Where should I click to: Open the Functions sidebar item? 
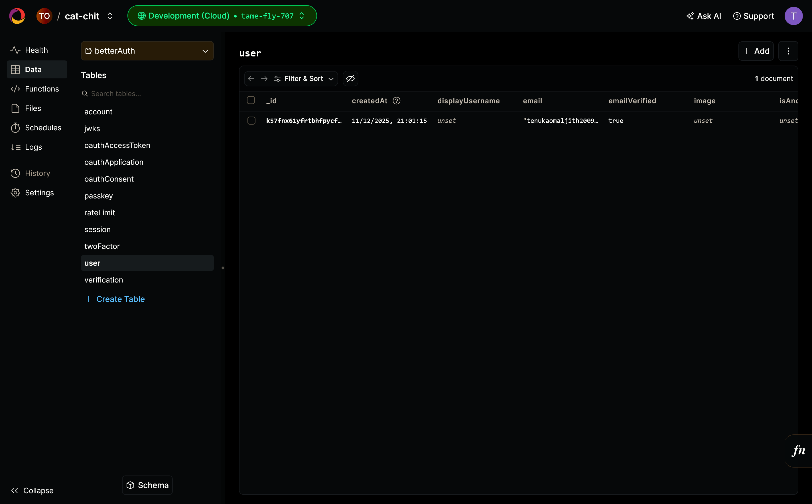coord(42,89)
